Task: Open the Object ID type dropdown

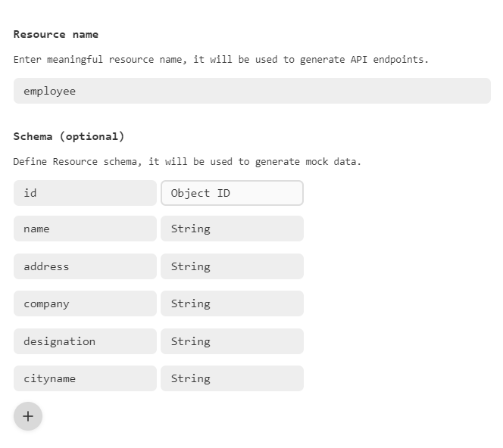Action: click(232, 193)
